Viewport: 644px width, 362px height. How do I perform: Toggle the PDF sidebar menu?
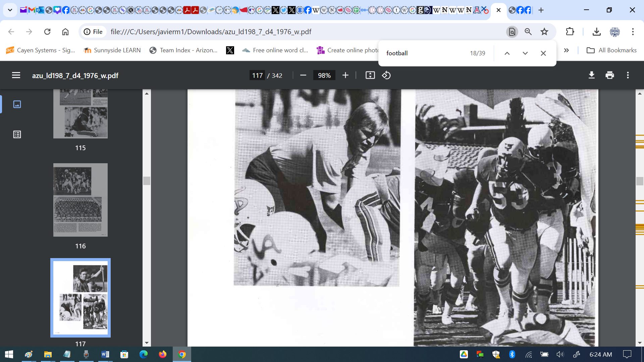pyautogui.click(x=16, y=75)
